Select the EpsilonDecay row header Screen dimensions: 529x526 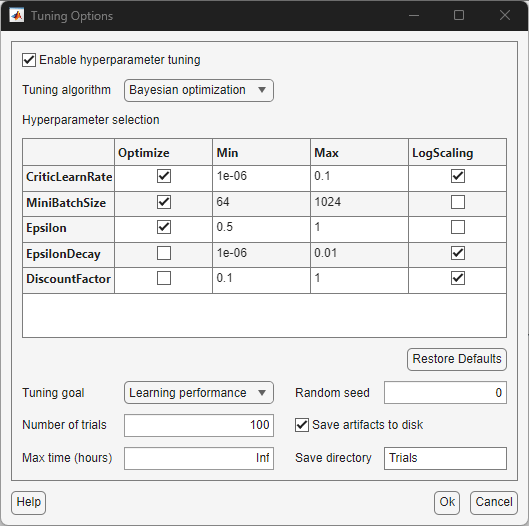tap(68, 255)
